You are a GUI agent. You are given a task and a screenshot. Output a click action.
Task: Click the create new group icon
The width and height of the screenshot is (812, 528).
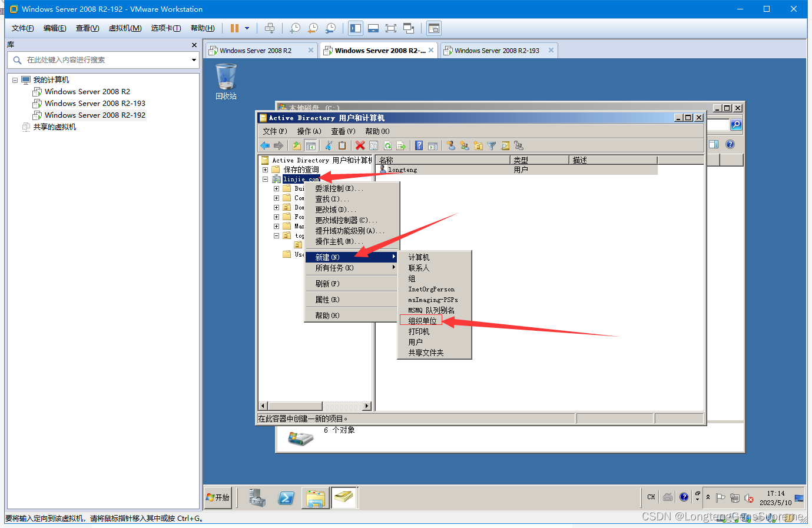(465, 145)
